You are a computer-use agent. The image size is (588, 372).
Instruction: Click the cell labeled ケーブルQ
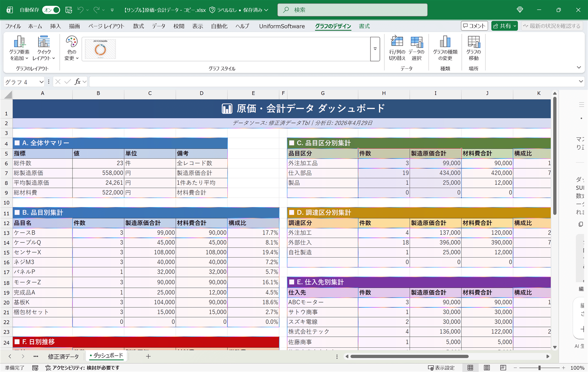42,242
